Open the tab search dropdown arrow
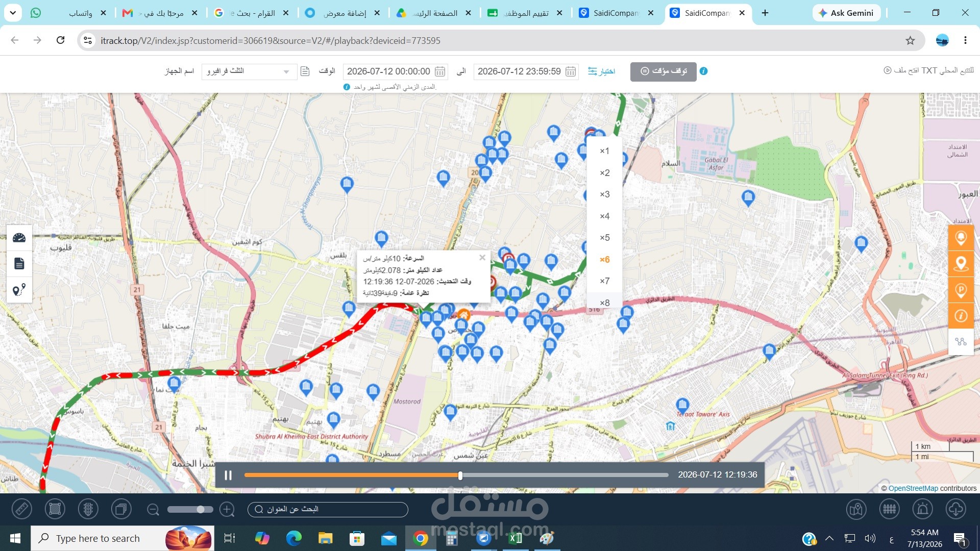980x551 pixels. (x=12, y=13)
